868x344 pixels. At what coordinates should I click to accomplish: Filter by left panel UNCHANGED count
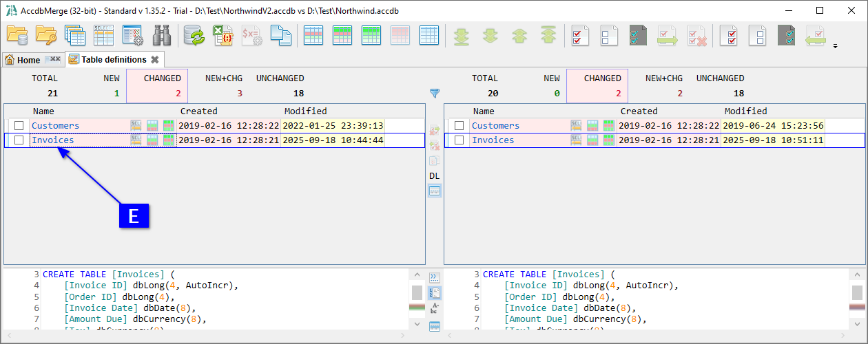click(x=280, y=86)
